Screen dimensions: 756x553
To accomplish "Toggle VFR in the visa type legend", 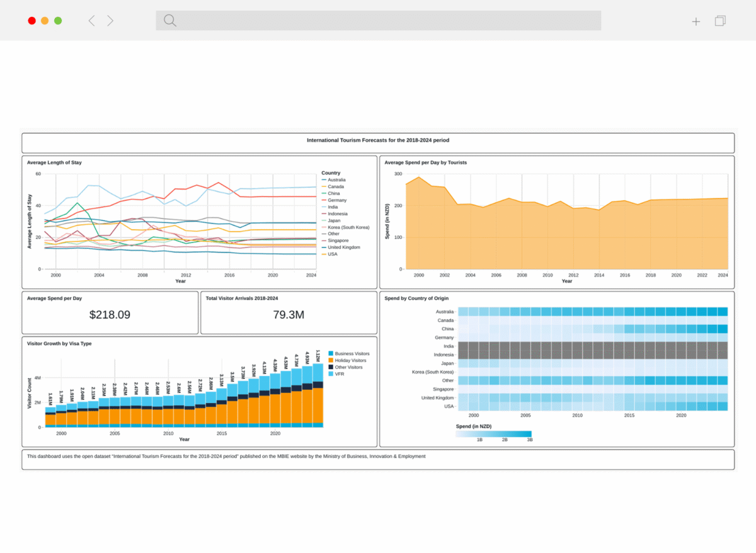I will pyautogui.click(x=331, y=373).
